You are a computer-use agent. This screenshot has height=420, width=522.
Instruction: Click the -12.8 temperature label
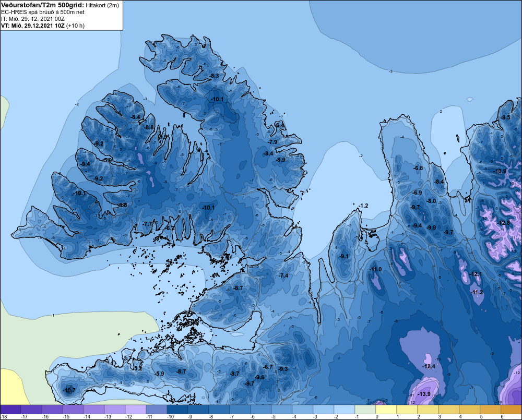pos(504,223)
